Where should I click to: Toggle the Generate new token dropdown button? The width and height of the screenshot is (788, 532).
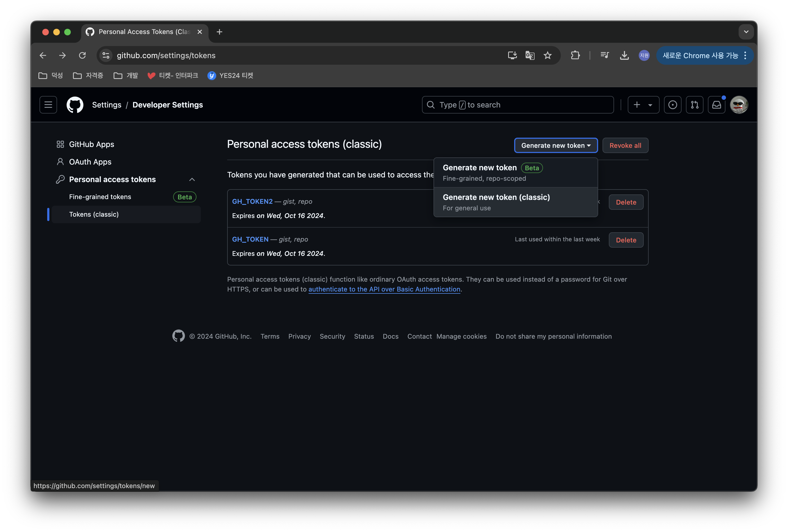click(556, 145)
